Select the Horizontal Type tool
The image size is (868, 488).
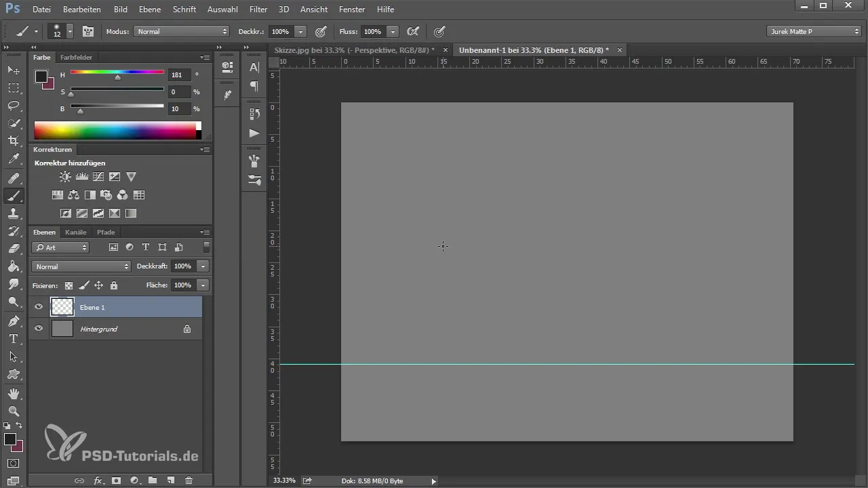click(14, 338)
